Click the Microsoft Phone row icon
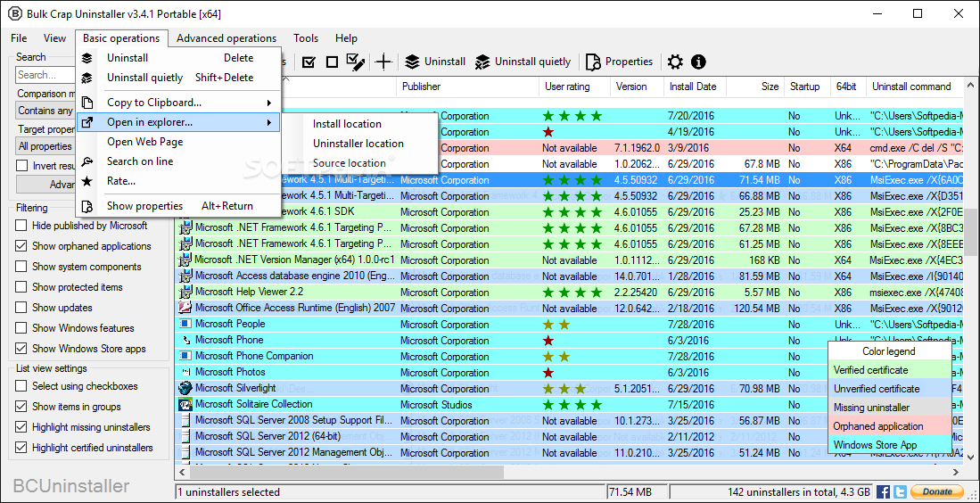The image size is (980, 503). tap(185, 340)
